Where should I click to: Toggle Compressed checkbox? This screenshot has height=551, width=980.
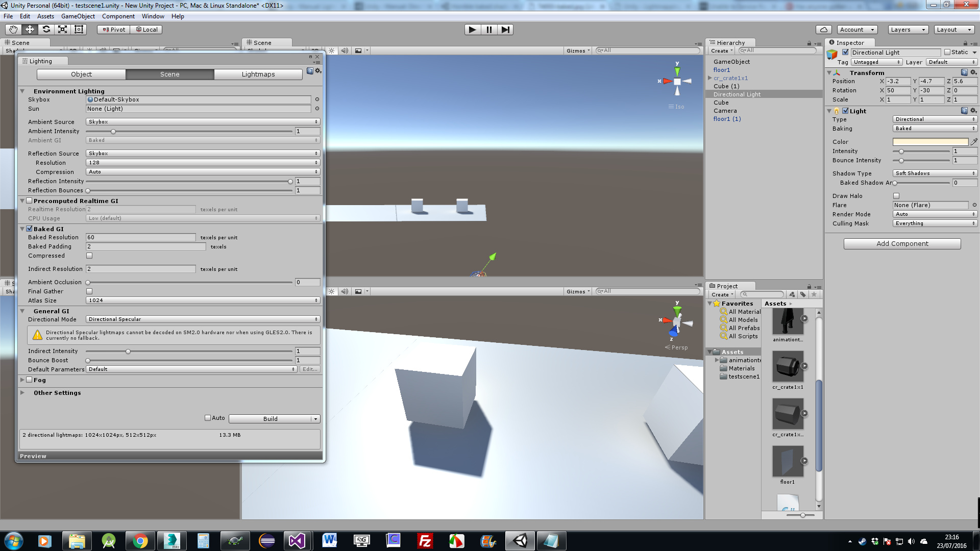coord(89,256)
